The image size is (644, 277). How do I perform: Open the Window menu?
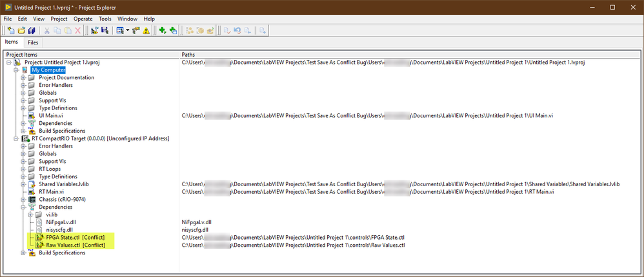click(x=127, y=19)
